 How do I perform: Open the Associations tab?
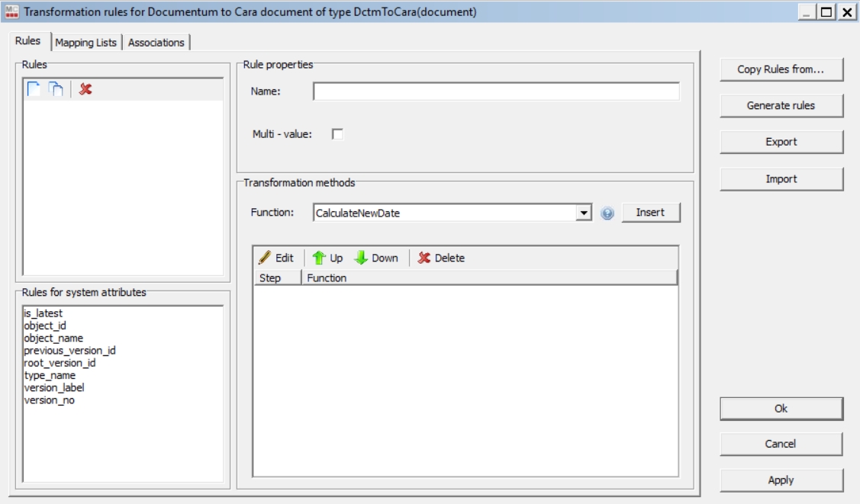(x=156, y=43)
